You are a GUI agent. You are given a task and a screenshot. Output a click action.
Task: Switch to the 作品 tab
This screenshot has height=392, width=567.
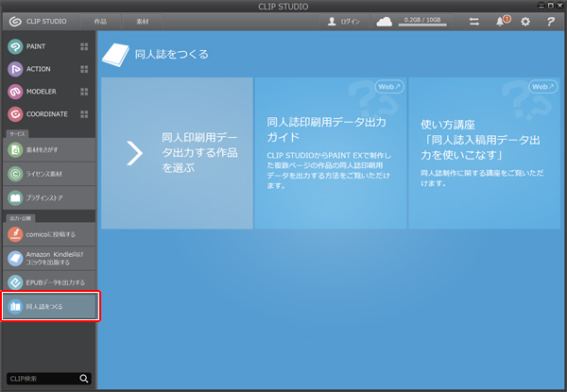pyautogui.click(x=100, y=22)
